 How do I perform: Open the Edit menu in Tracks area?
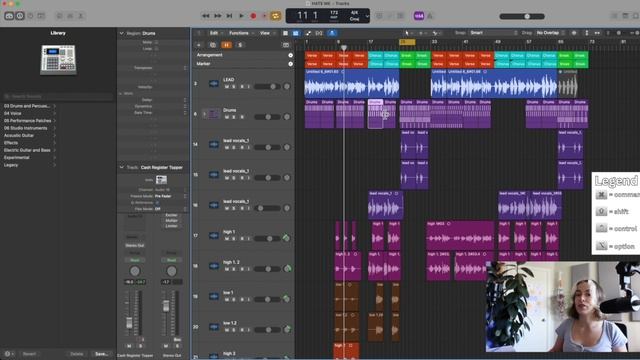pyautogui.click(x=214, y=33)
